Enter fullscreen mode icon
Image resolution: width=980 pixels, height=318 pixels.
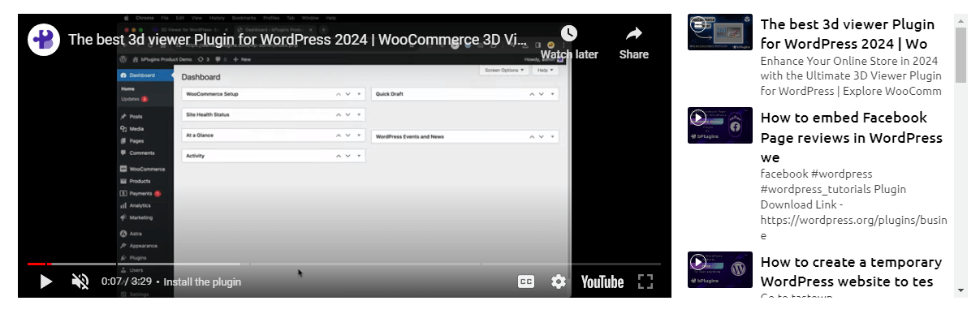pos(645,281)
